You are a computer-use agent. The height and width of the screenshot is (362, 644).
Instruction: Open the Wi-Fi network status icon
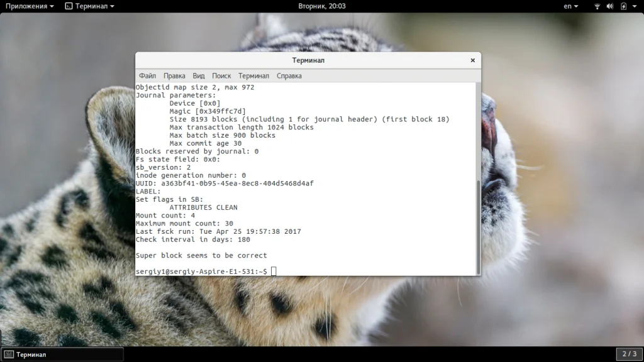(x=597, y=6)
